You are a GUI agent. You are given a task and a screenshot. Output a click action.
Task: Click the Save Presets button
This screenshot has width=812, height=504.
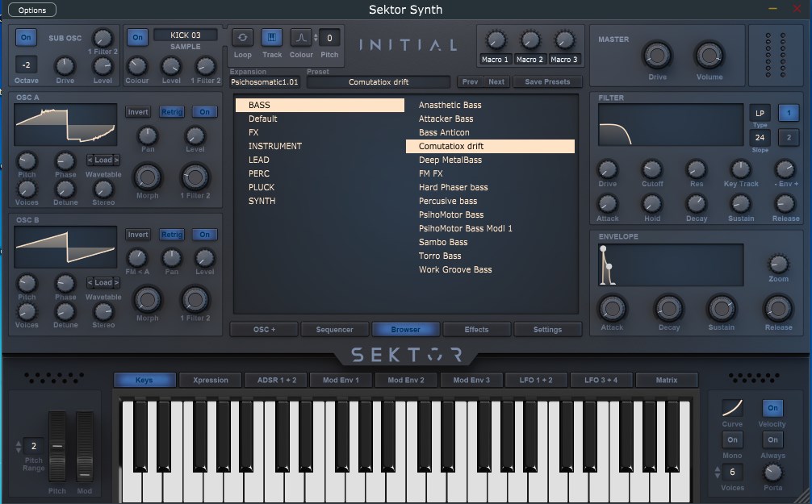[x=546, y=81]
